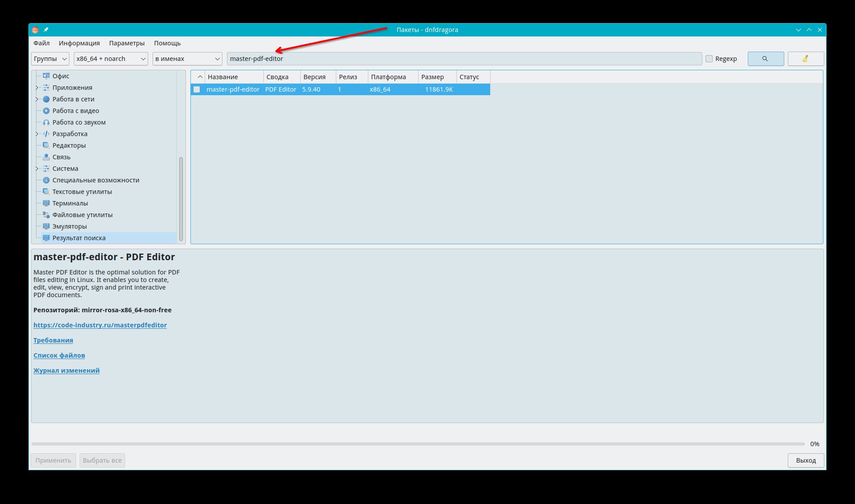Click the group list vertical scrollbar
The height and width of the screenshot is (504, 855).
(x=181, y=198)
